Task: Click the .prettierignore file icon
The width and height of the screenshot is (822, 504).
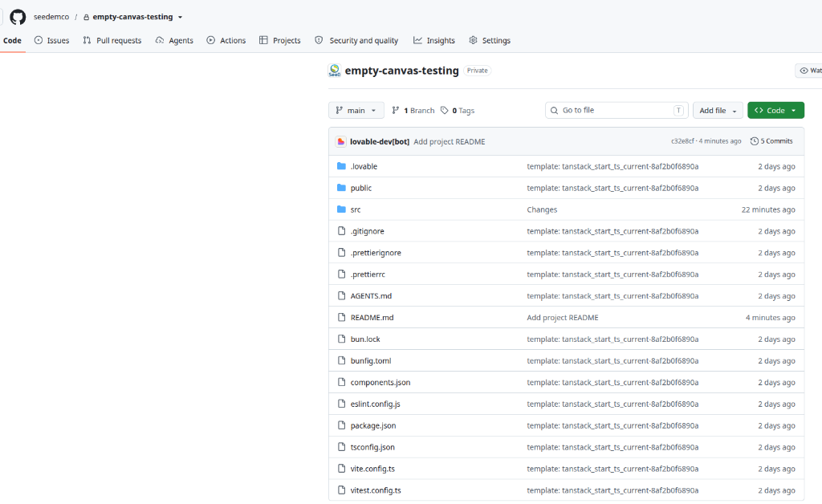Action: coord(341,252)
